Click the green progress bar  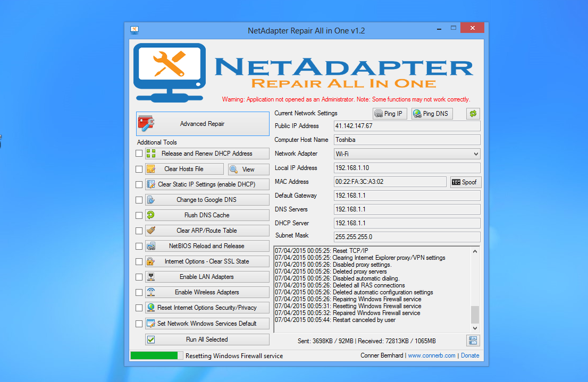[x=154, y=355]
